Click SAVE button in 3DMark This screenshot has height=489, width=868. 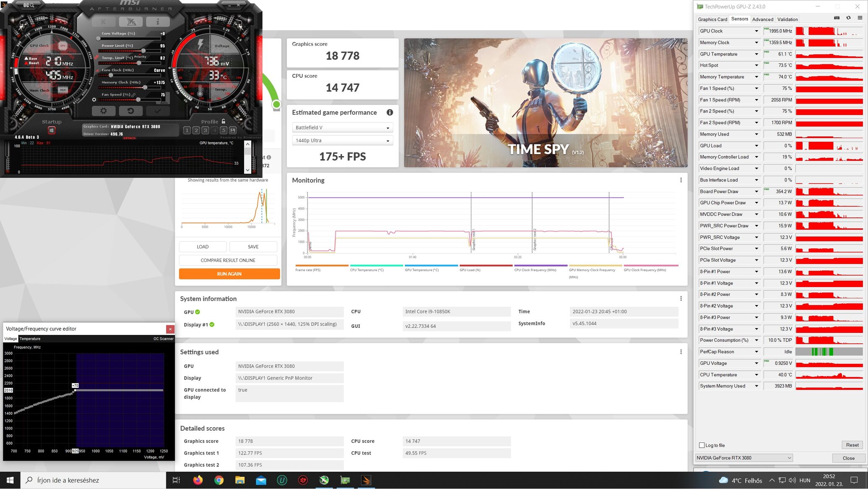click(253, 247)
